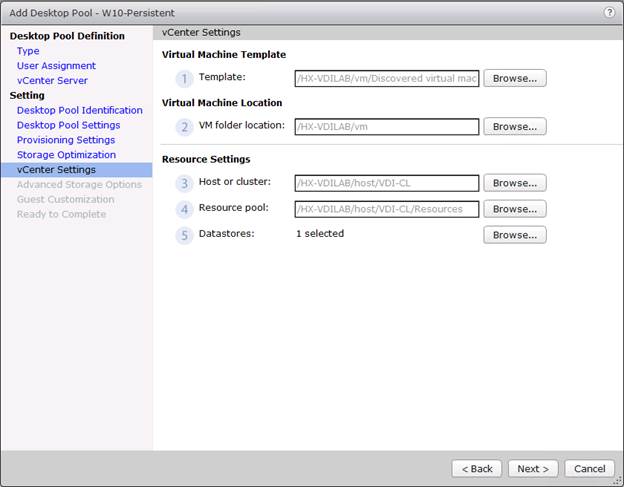624x487 pixels.
Task: Click the step 4 Resource pool icon
Action: pos(184,209)
